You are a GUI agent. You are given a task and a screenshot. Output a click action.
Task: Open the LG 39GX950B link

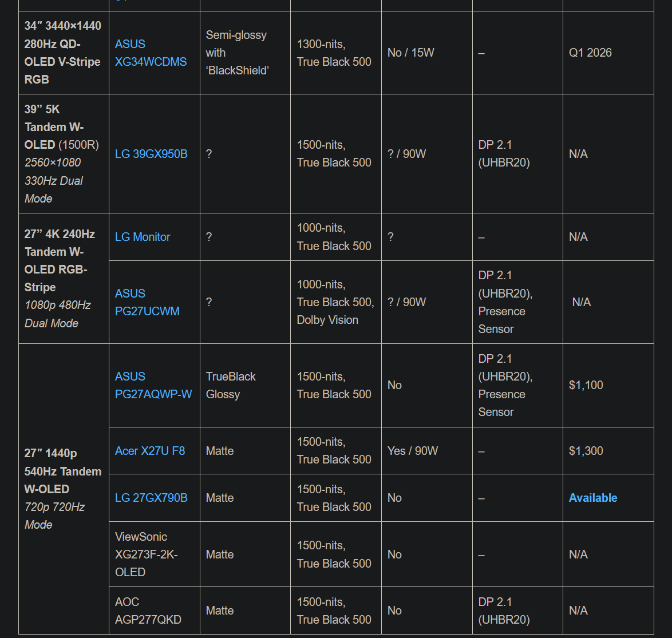[151, 154]
